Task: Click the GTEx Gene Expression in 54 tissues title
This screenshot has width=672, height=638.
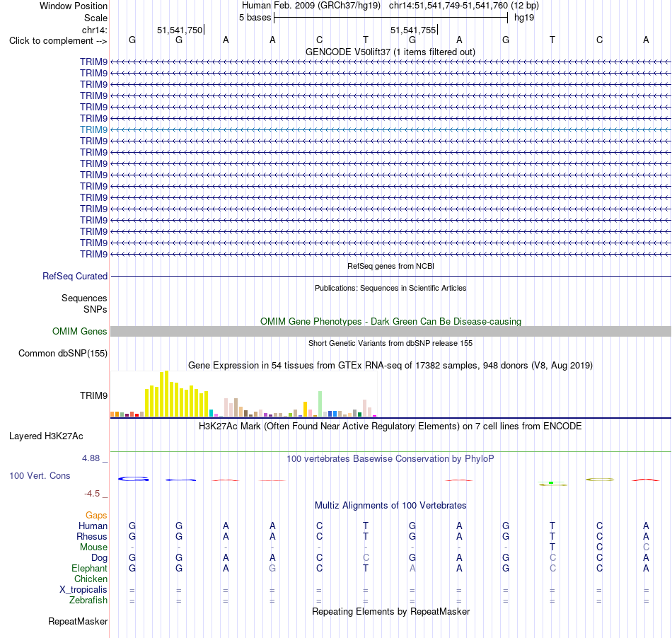Action: click(x=390, y=366)
